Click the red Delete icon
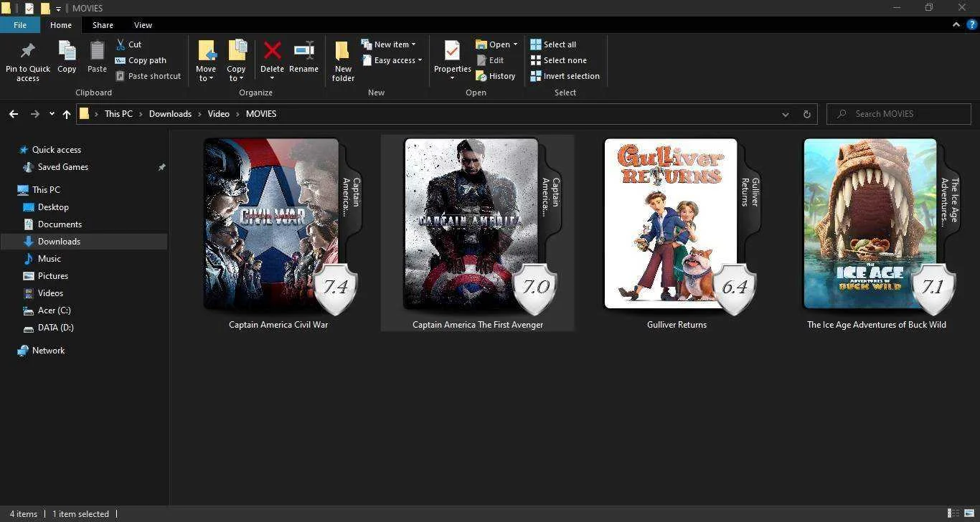 tap(272, 51)
